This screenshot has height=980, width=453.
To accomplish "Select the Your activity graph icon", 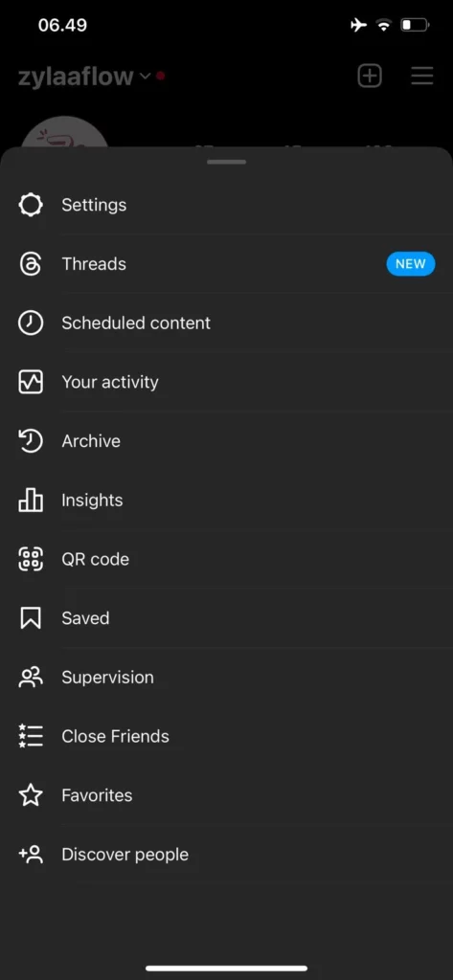I will click(x=31, y=382).
